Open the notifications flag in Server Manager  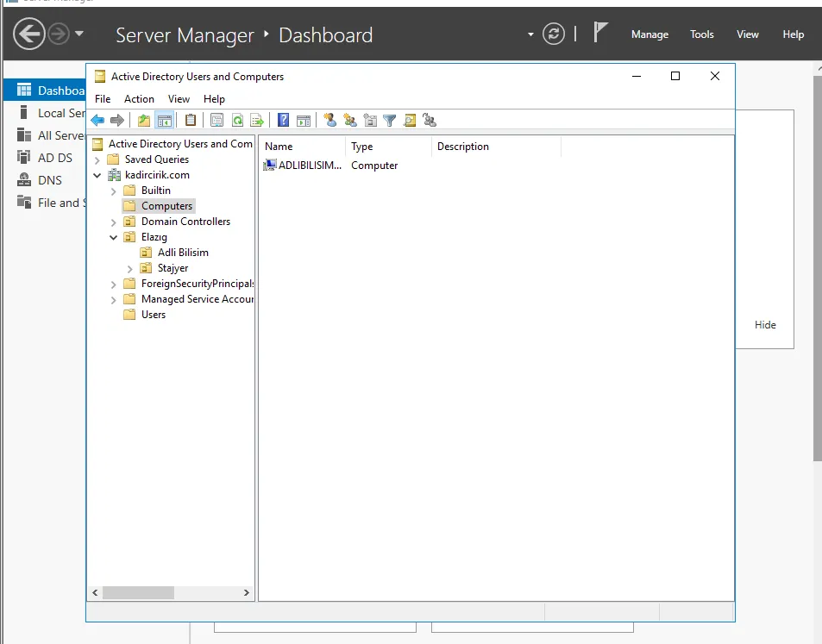pyautogui.click(x=600, y=33)
